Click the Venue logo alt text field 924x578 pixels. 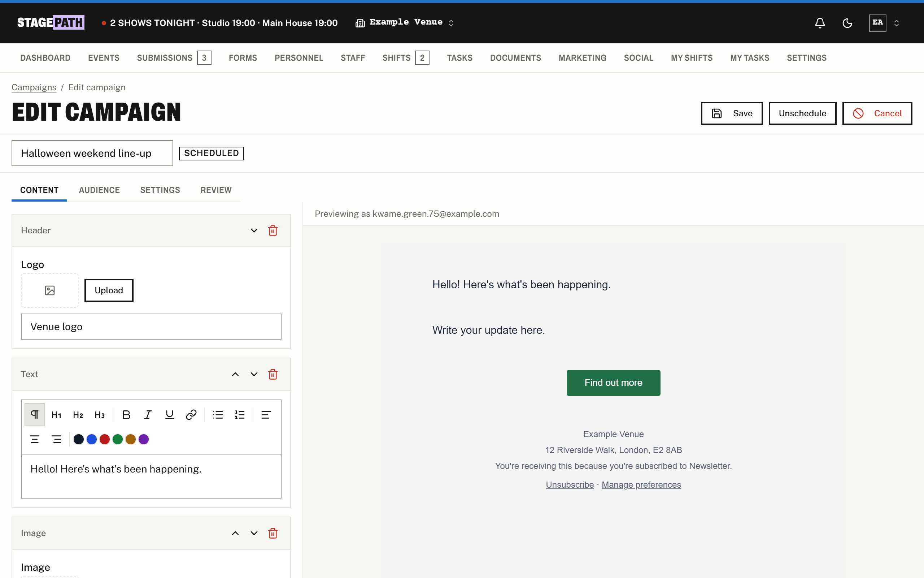[151, 327]
